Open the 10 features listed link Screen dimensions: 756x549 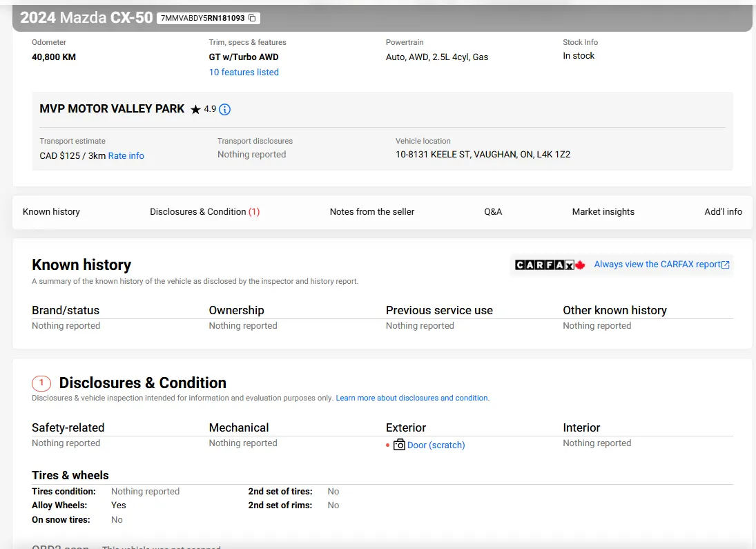tap(244, 73)
